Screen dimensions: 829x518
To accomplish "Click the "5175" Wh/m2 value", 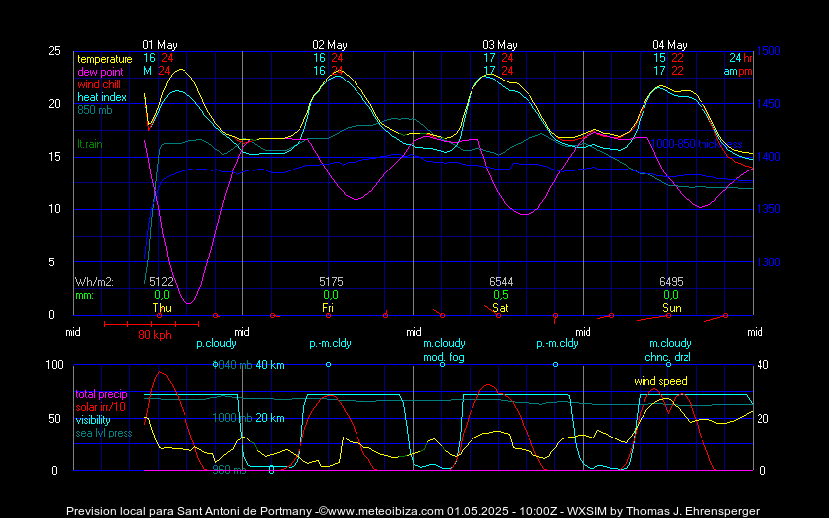I will click(331, 282).
